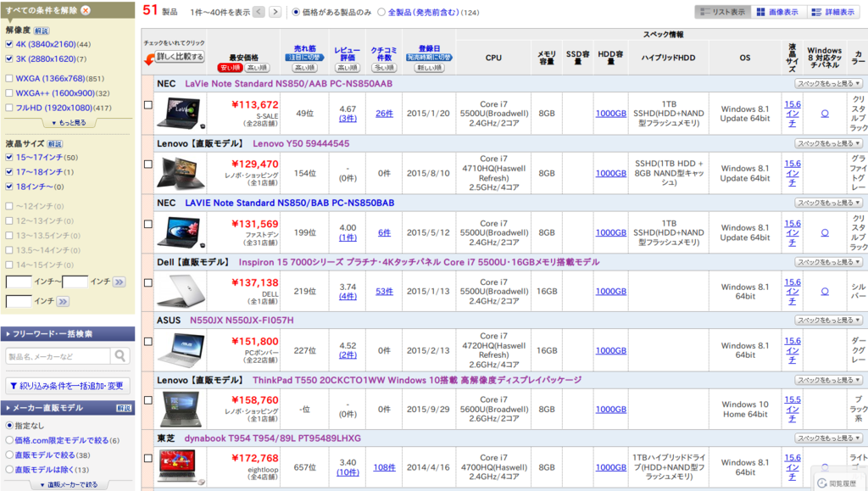Sort by レビュー評価 column

tap(347, 53)
